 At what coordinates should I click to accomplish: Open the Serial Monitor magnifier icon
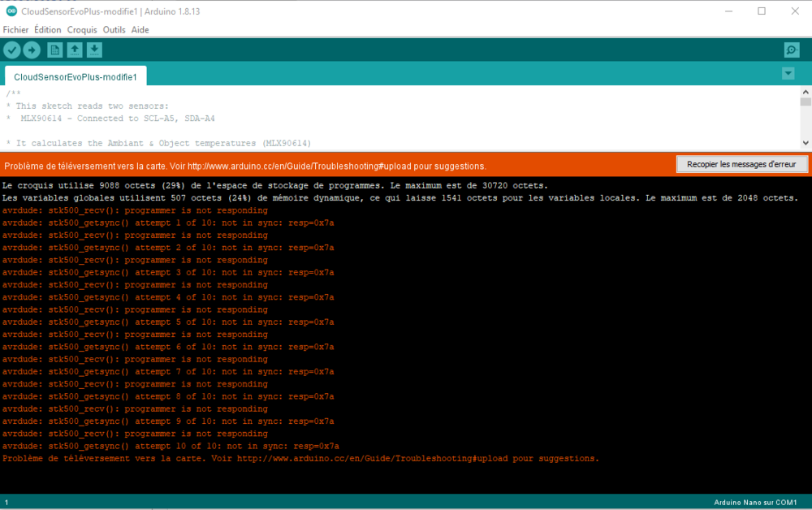791,50
